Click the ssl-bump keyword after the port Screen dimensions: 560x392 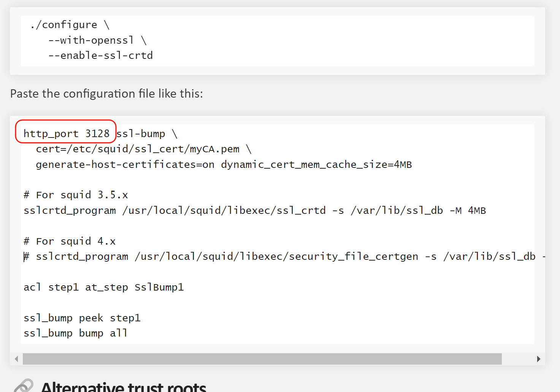(141, 134)
